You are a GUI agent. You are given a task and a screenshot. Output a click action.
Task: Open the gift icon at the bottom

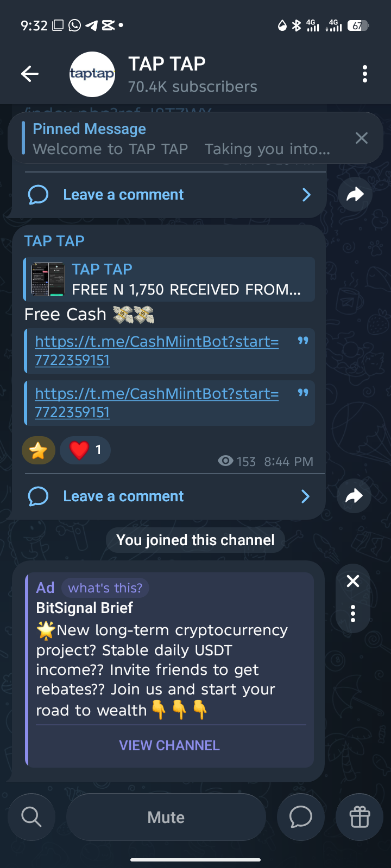pos(360,817)
